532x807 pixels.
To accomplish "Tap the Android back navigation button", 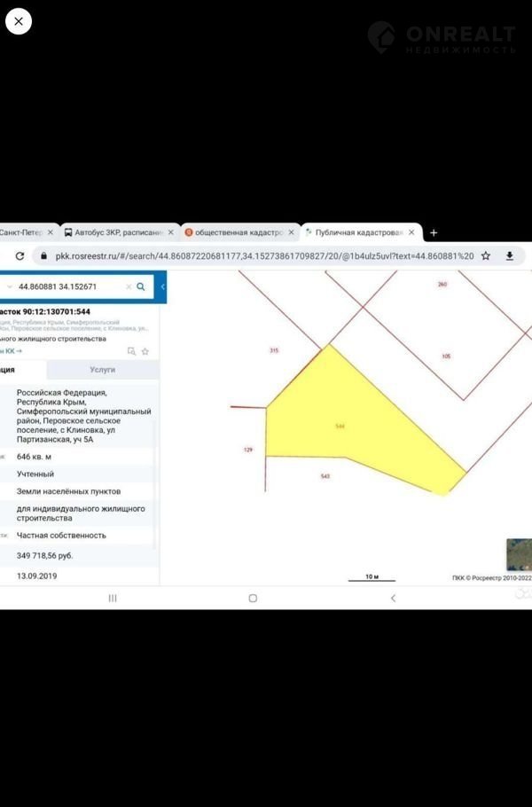I will (393, 599).
